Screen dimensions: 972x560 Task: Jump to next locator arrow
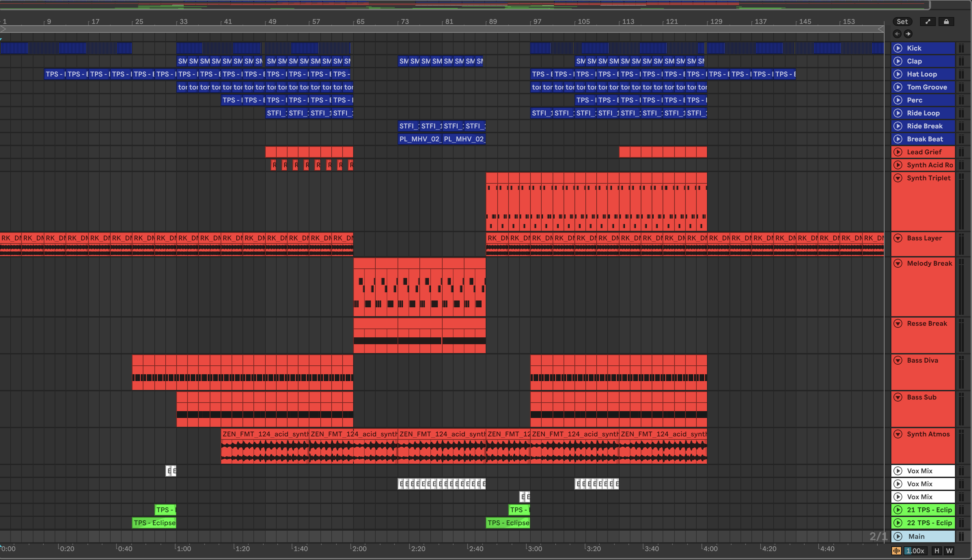point(908,34)
